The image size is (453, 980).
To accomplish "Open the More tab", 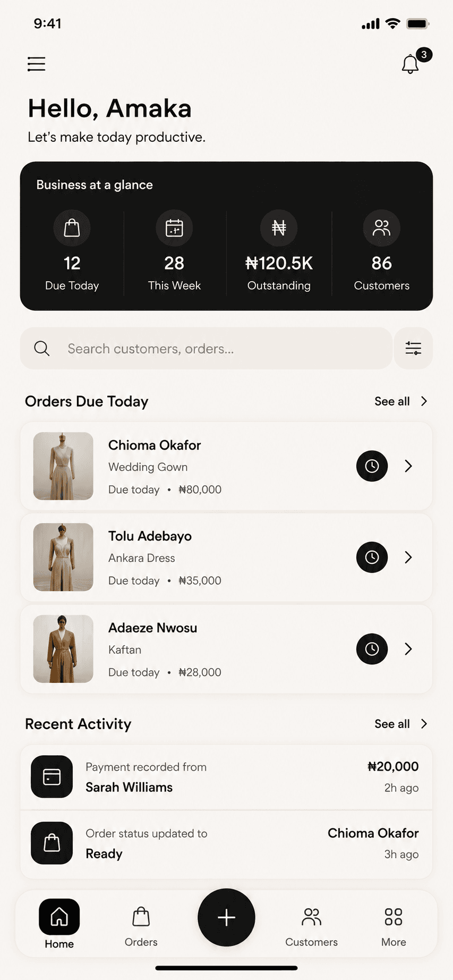I will [x=394, y=927].
